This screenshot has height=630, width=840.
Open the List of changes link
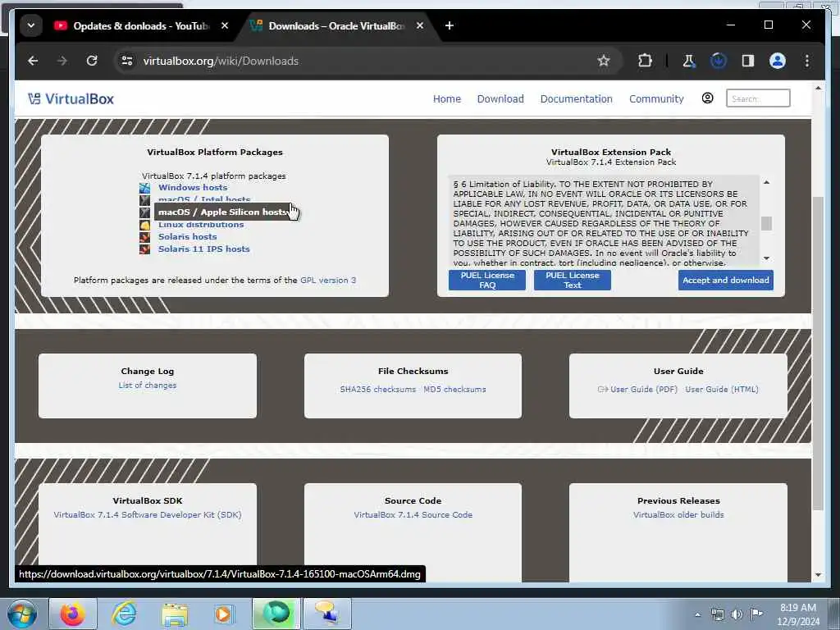click(148, 386)
